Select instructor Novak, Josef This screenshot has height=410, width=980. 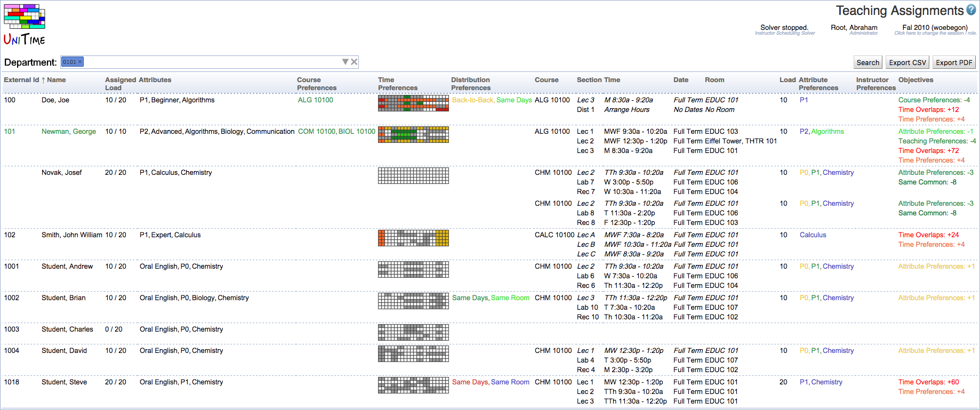pos(61,172)
